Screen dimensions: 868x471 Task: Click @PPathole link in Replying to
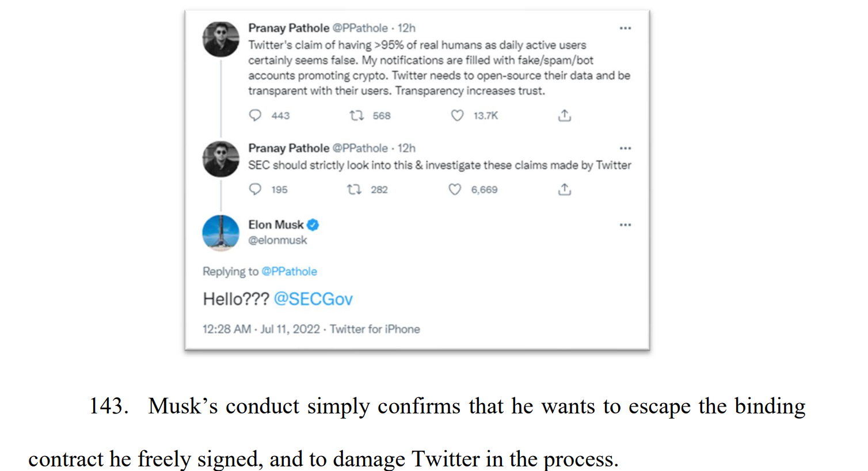pyautogui.click(x=289, y=271)
